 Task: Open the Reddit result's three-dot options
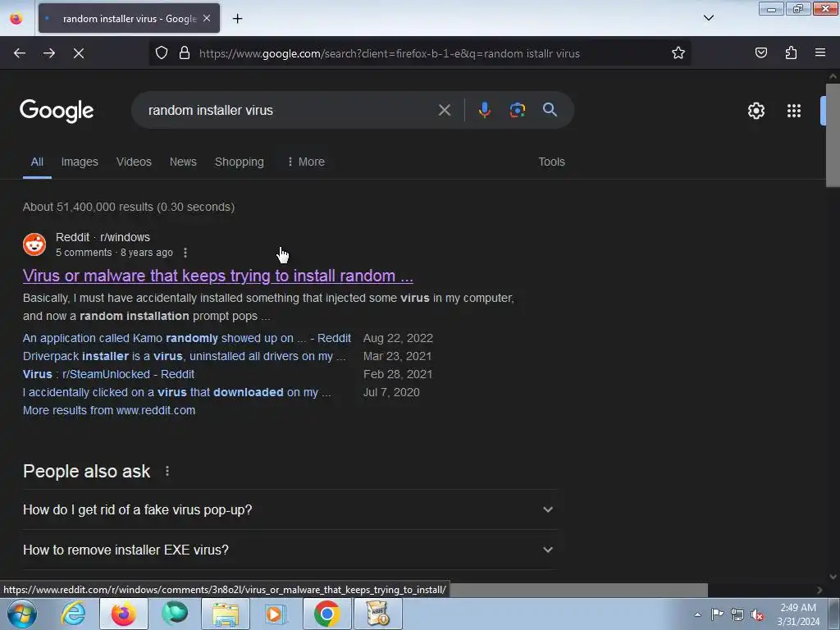pyautogui.click(x=185, y=253)
